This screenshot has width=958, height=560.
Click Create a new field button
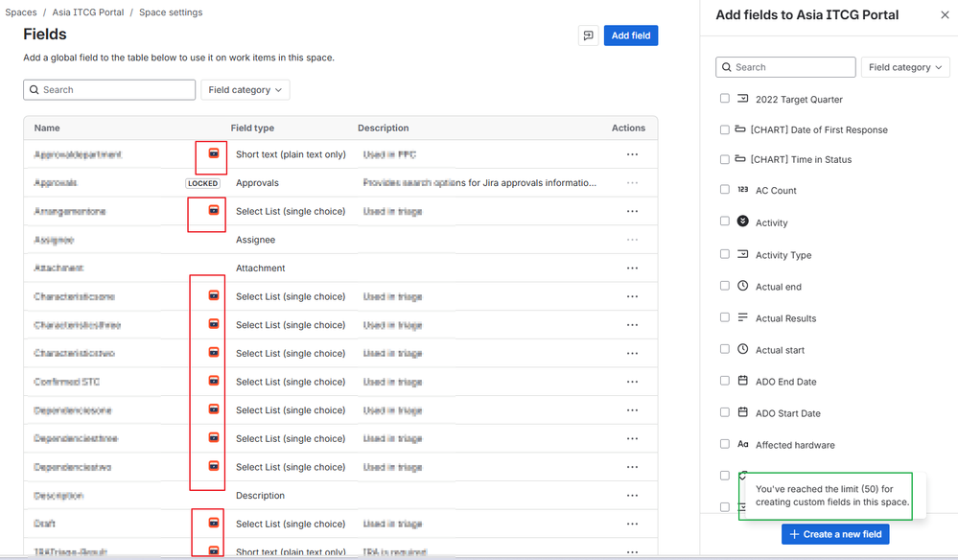(835, 534)
